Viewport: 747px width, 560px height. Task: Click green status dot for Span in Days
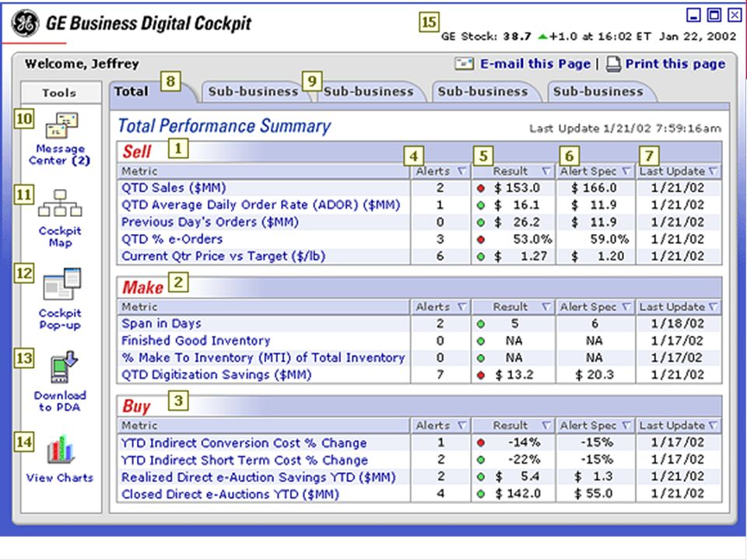tap(481, 324)
